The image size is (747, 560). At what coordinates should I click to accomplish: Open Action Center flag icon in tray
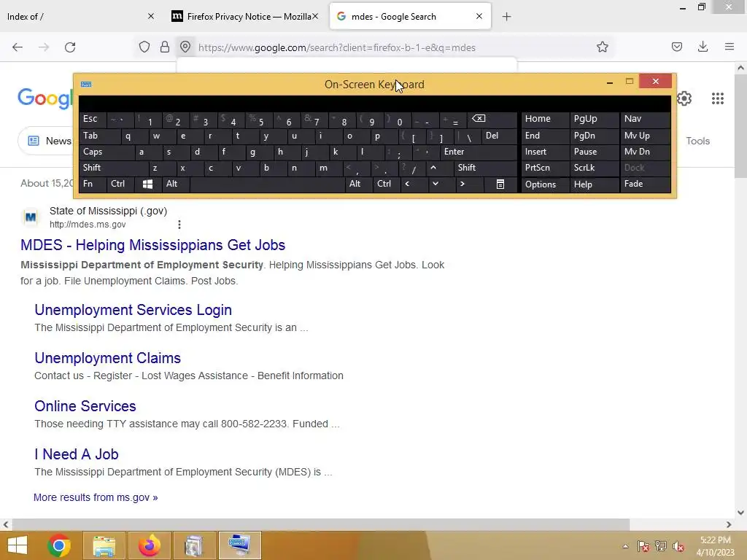click(643, 546)
